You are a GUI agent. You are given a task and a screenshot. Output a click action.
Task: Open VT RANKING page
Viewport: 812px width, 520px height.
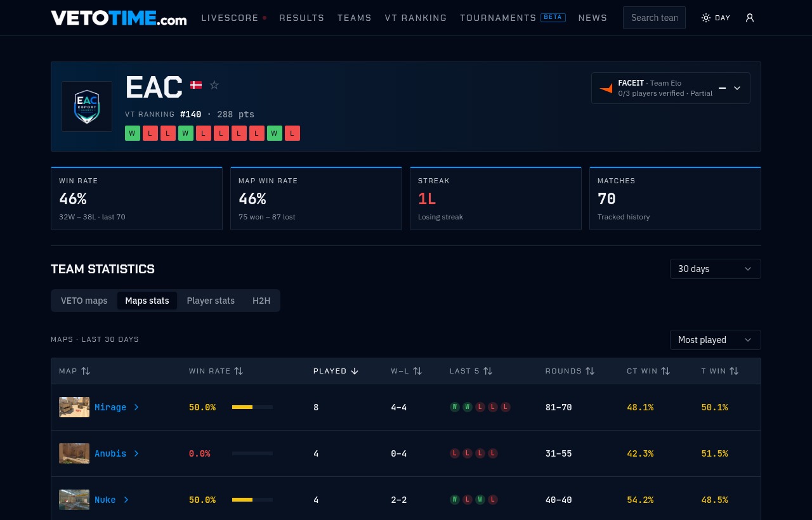[416, 18]
